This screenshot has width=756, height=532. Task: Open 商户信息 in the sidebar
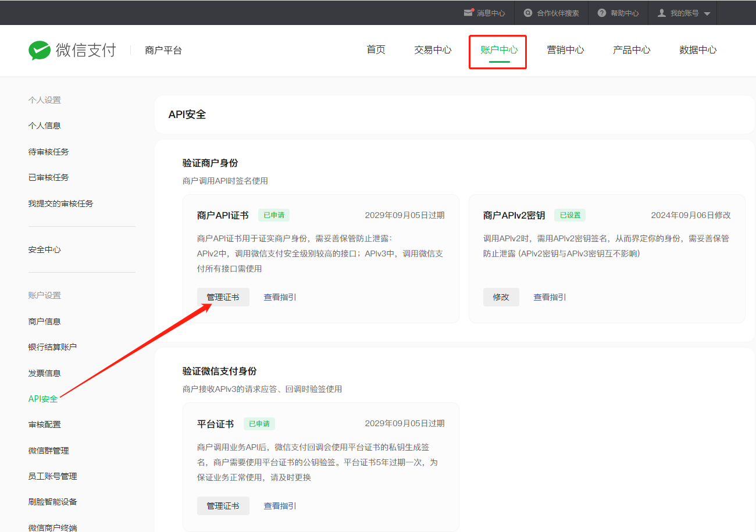point(44,322)
